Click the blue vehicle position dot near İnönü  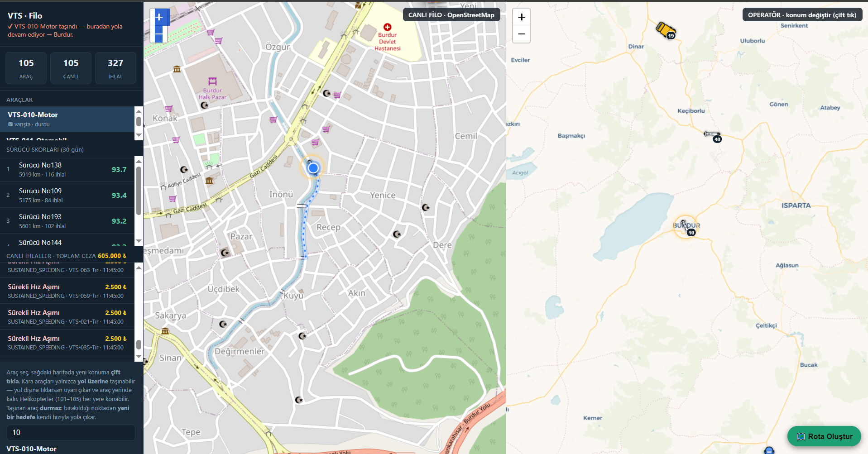(x=313, y=168)
